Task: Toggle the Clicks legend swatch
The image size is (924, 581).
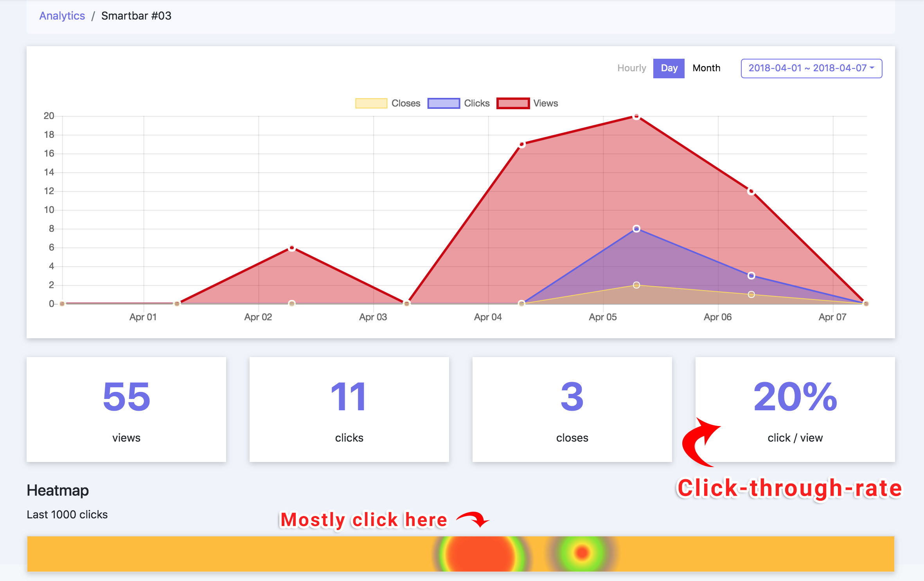Action: click(x=443, y=103)
